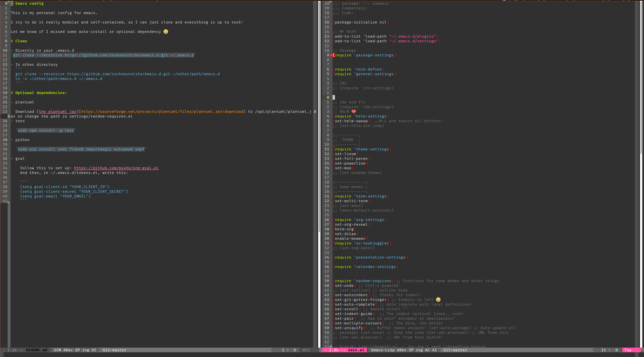Click Git-master branch indicator for README.md
644x357 pixels.
coord(115,350)
